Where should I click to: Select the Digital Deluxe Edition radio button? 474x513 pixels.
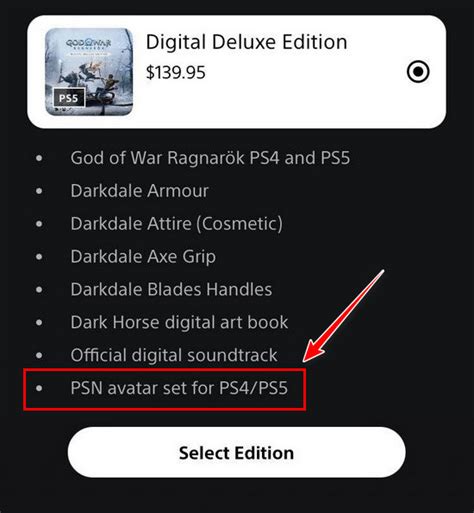418,71
